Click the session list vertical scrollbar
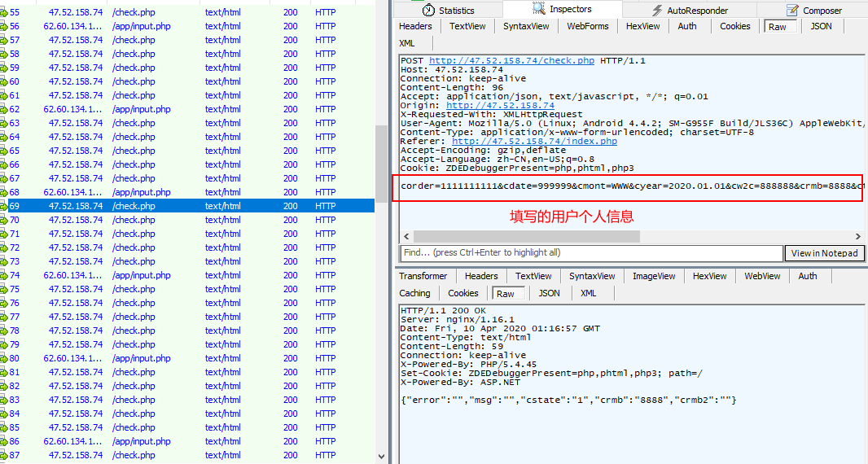This screenshot has width=868, height=464. coord(381,163)
